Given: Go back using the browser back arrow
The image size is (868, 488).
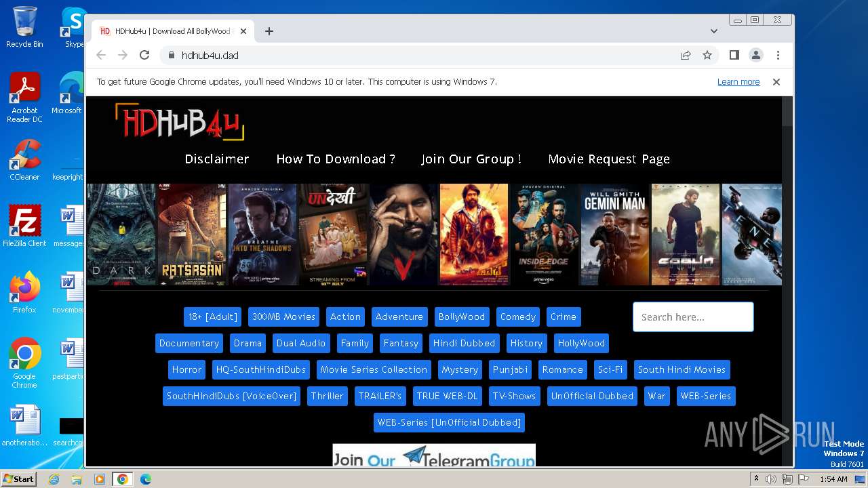Looking at the screenshot, I should click(x=101, y=55).
